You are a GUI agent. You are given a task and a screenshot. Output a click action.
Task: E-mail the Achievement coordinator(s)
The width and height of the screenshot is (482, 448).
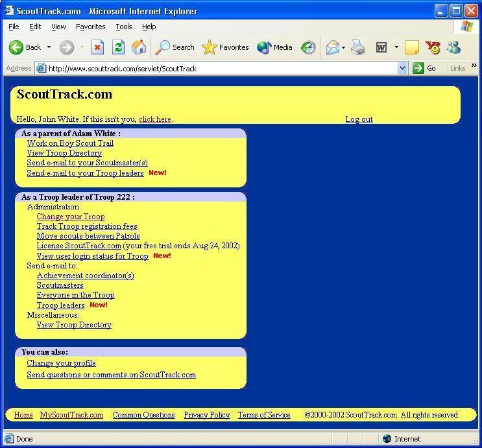pyautogui.click(x=85, y=276)
